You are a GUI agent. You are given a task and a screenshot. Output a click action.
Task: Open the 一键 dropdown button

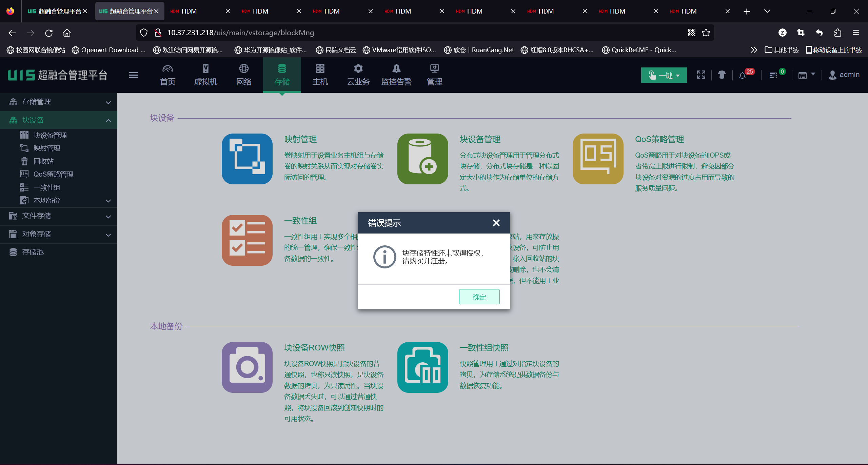664,75
